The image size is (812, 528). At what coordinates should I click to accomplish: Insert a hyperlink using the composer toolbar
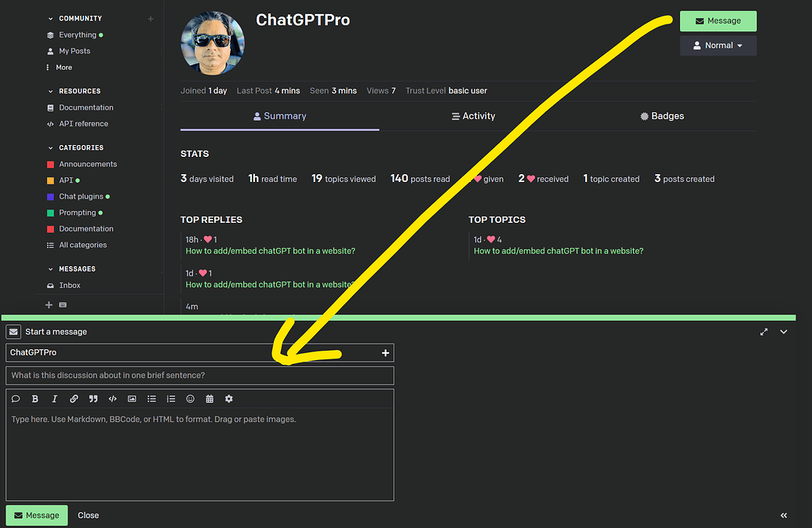coord(74,399)
